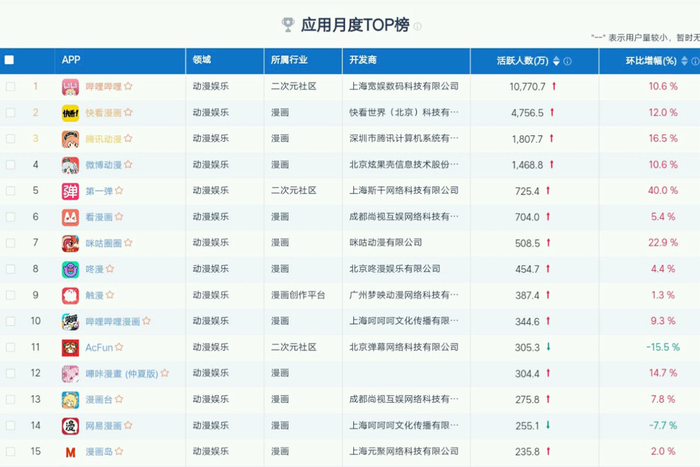
Task: Click growth value -15.5 %
Action: 663,347
